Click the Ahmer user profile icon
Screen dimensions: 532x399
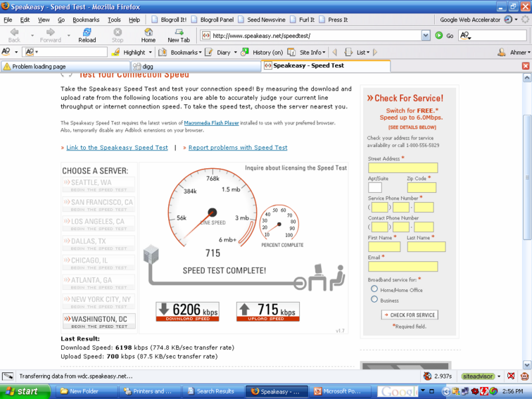[502, 52]
